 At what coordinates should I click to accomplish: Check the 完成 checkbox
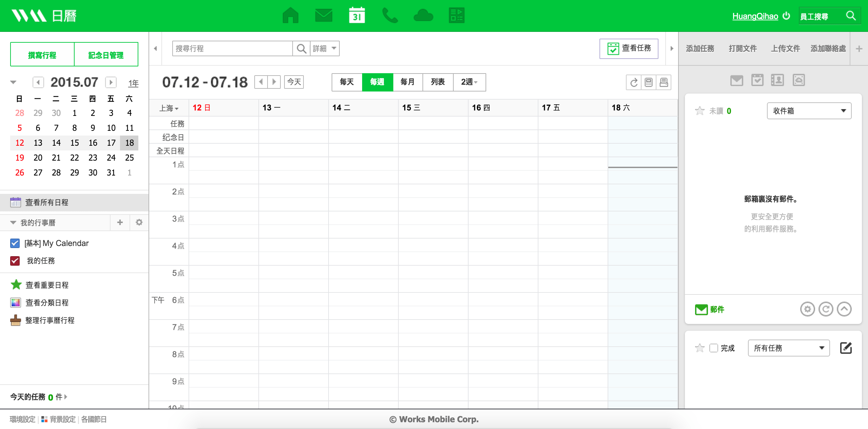[x=714, y=348]
